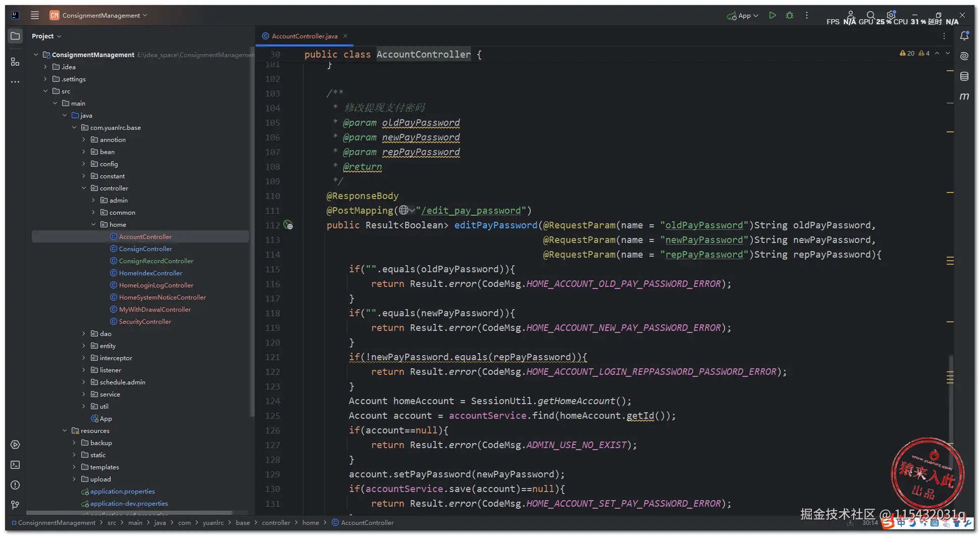Open application.properties in the project tree
Viewport: 980px width, 536px height.
coord(122,491)
